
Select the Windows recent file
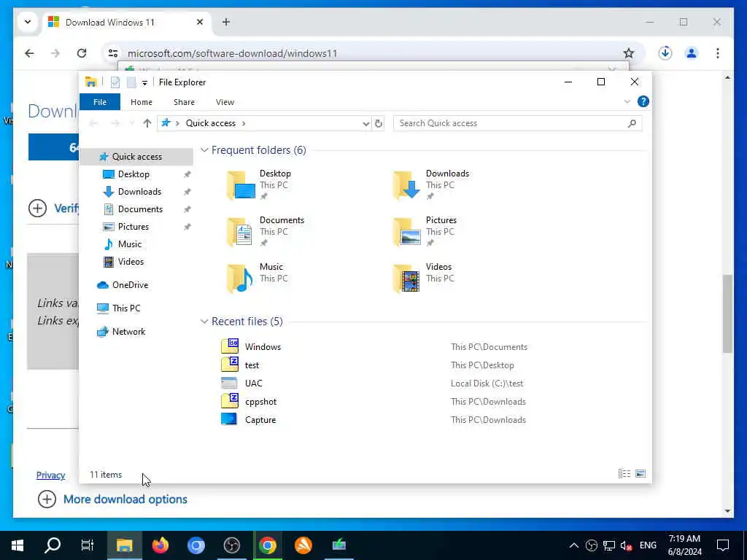(x=263, y=347)
